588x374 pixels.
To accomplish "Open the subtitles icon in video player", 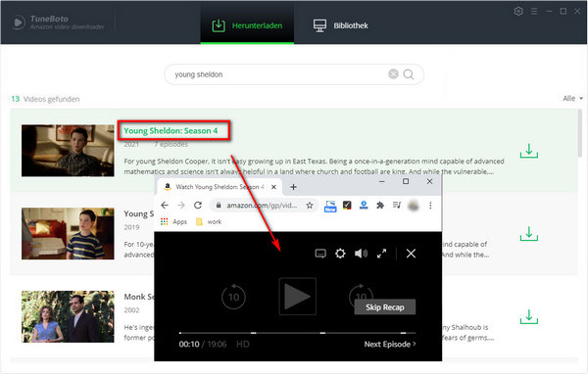I will pyautogui.click(x=320, y=254).
